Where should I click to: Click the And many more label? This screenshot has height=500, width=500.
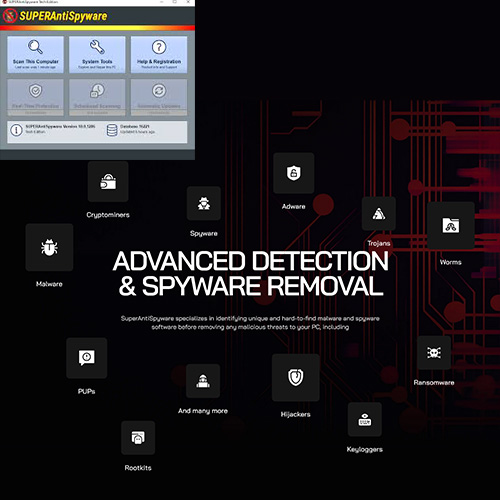203,411
